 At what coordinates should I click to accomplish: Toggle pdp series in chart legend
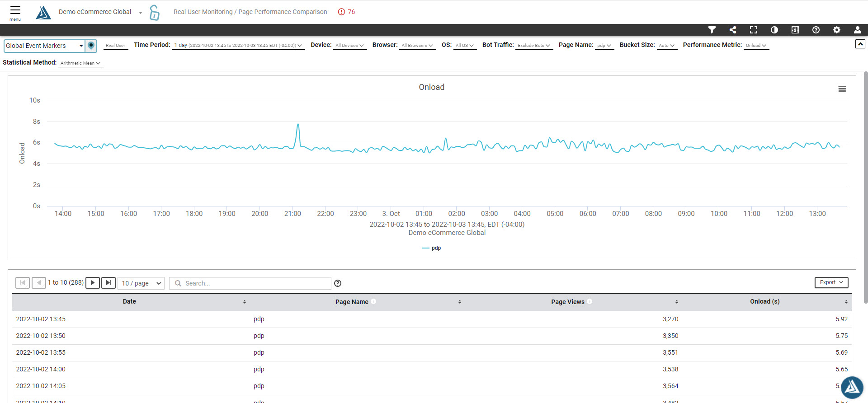[x=432, y=248]
